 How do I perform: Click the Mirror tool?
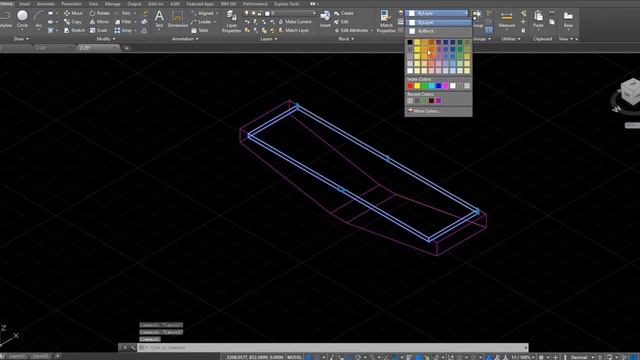pyautogui.click(x=99, y=22)
